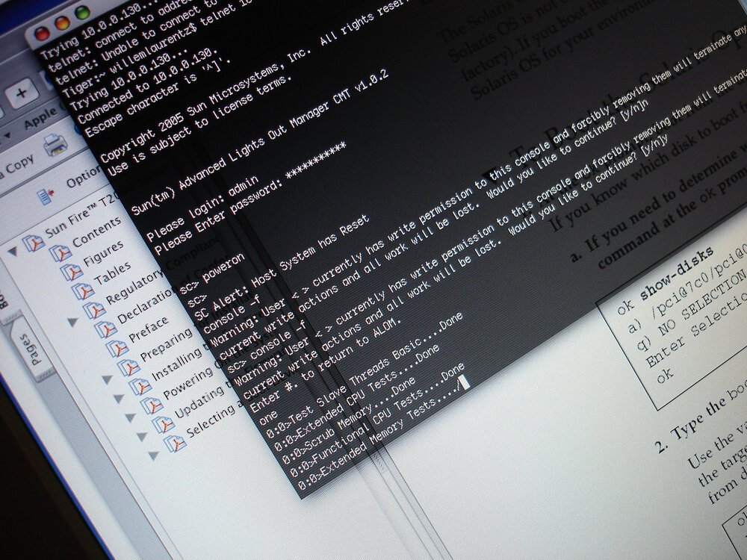
Task: Click the Tables bookmark page icon
Action: point(72,273)
